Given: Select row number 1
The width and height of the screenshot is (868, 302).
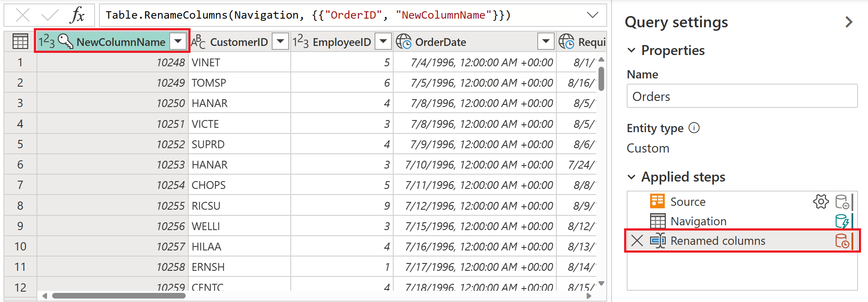Looking at the screenshot, I should point(20,62).
